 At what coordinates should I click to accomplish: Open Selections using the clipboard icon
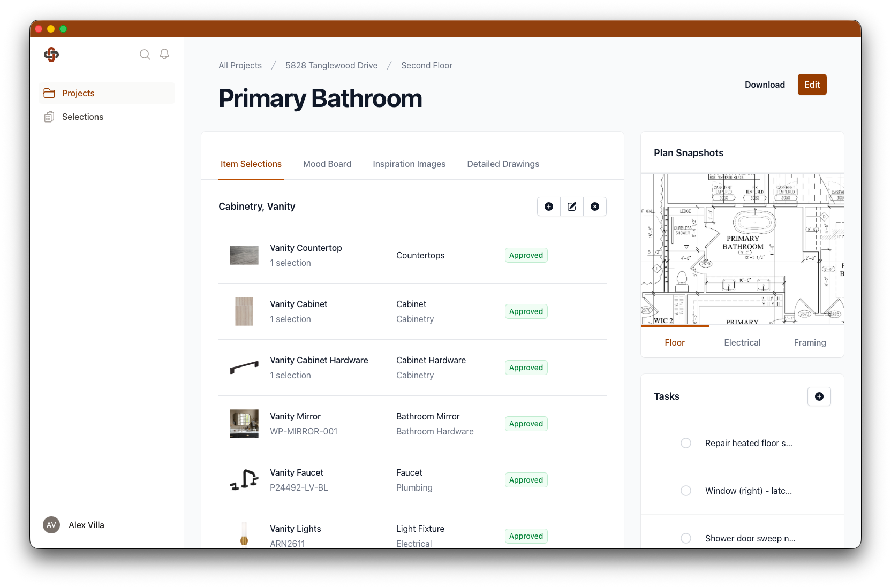(x=49, y=117)
